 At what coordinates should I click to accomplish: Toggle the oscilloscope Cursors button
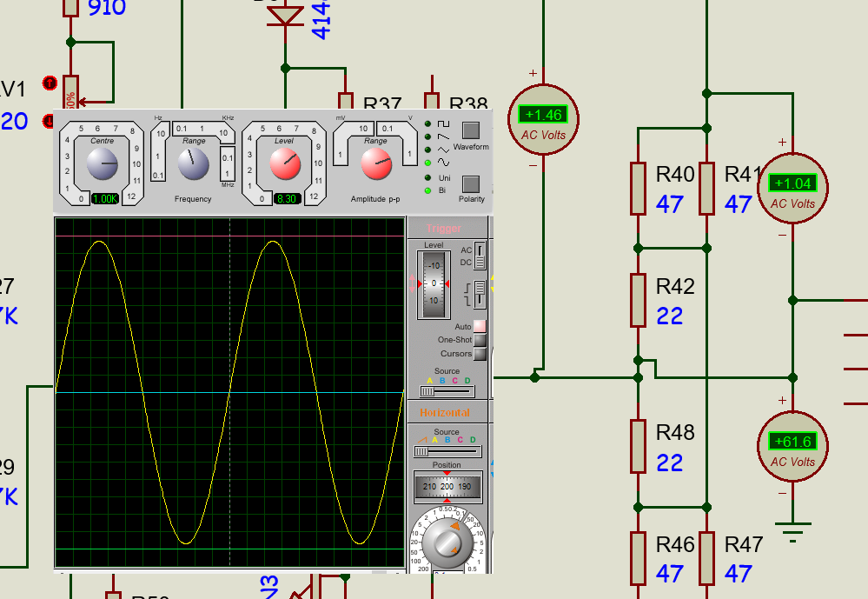pos(479,354)
